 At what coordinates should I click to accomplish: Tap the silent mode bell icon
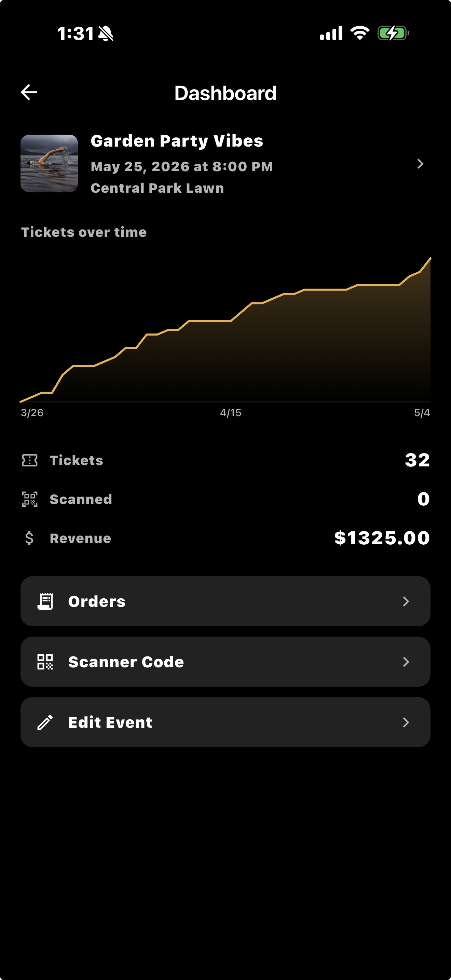coord(106,33)
